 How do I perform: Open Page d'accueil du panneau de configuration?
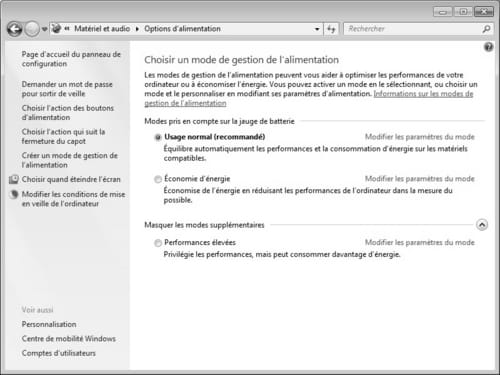pos(71,59)
